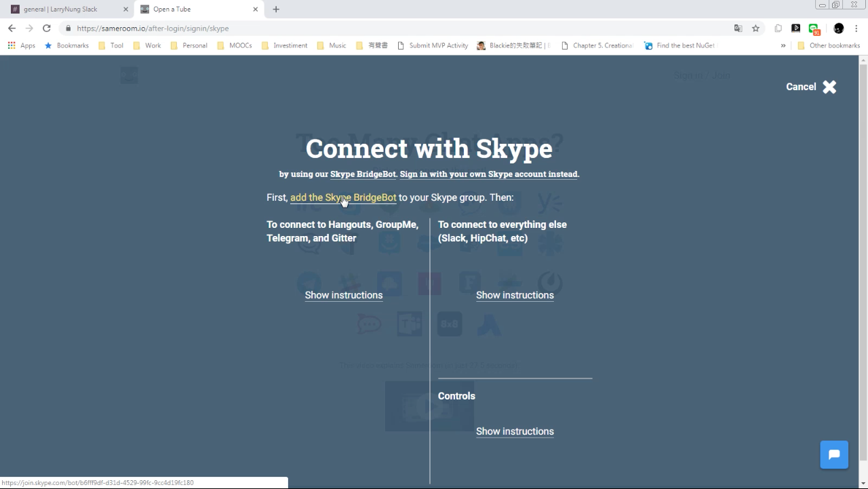This screenshot has height=489, width=868.
Task: Open the Chapter 5. Creational bookmark
Action: point(597,45)
